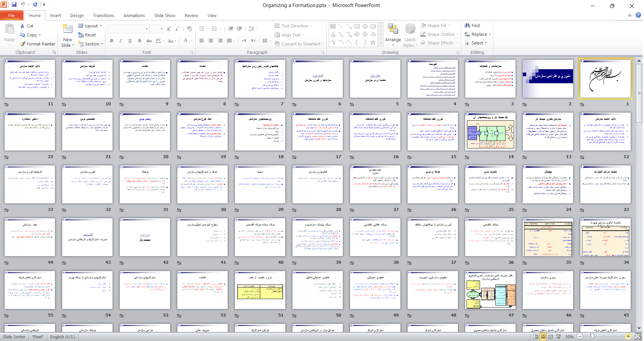Open the Clipboard pane dialog launcher
This screenshot has height=341, width=644.
(x=54, y=52)
